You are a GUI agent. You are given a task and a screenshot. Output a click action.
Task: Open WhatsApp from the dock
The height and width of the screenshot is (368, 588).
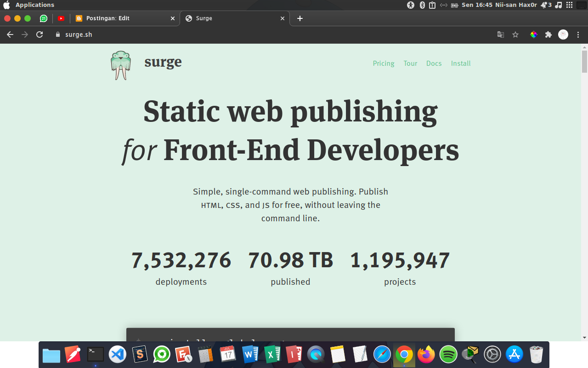[x=162, y=355]
